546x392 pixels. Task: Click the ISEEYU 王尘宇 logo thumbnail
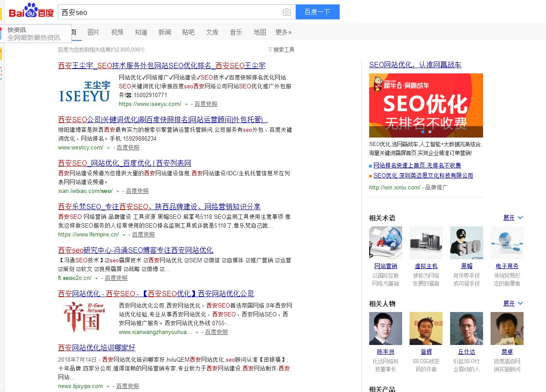click(x=84, y=90)
